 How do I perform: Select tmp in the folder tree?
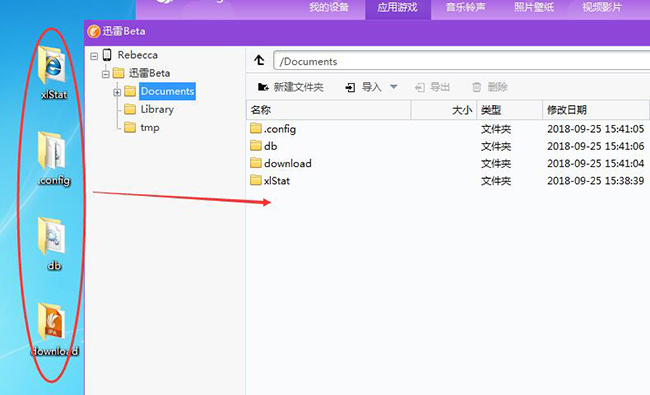point(150,127)
